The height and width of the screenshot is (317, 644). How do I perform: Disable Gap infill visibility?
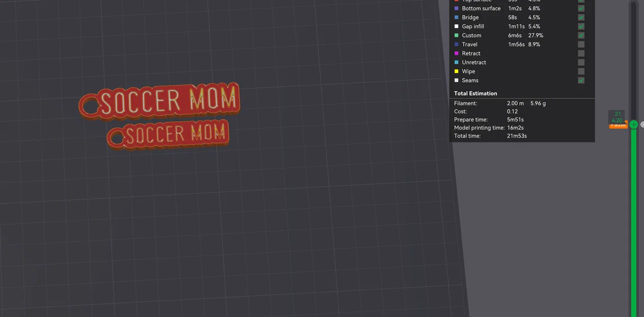tap(581, 26)
